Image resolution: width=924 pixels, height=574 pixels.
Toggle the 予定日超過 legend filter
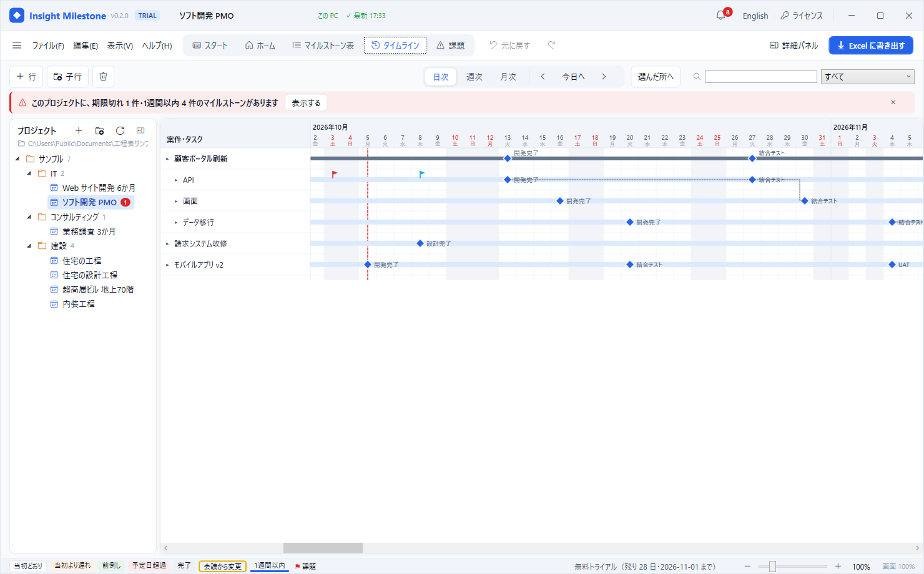[x=149, y=566]
